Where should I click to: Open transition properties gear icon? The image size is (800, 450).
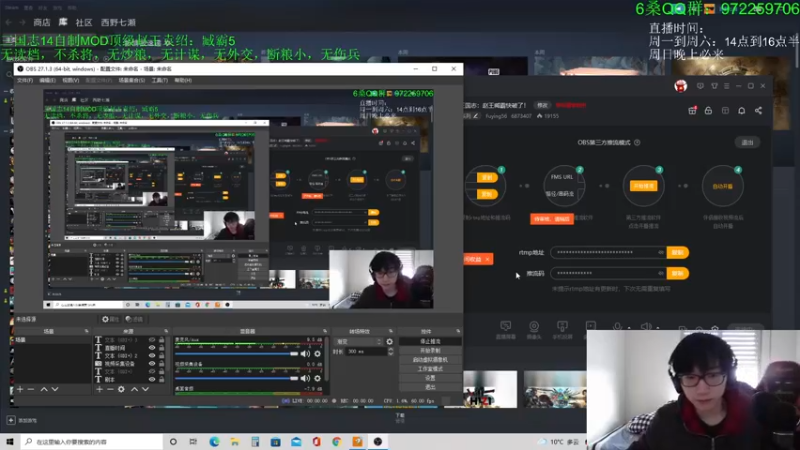tap(390, 342)
